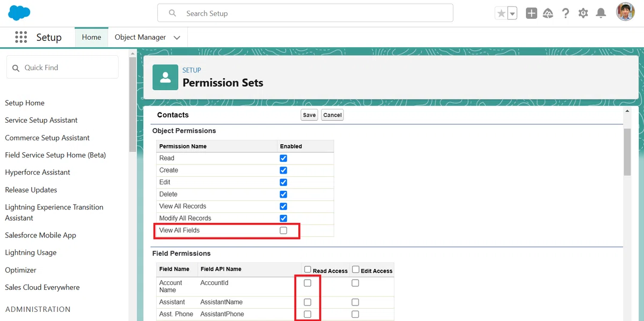This screenshot has height=321, width=644.
Task: Enable Edit Access for Assistant
Action: point(355,302)
